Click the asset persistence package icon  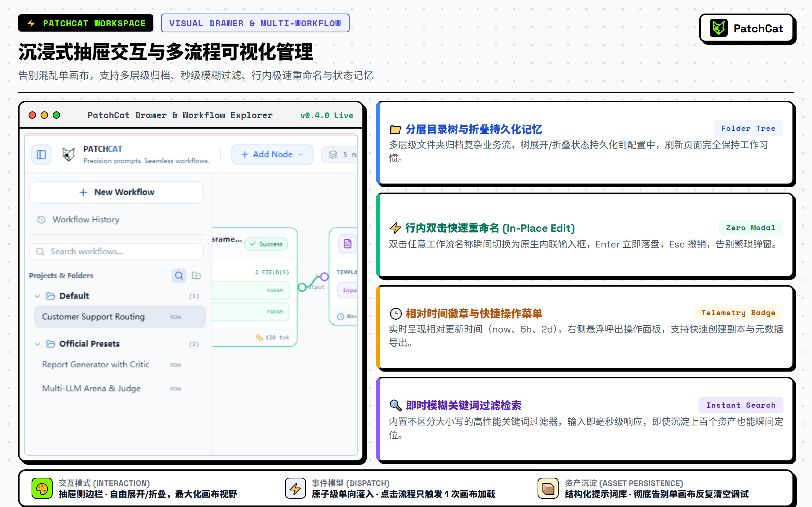click(x=548, y=489)
